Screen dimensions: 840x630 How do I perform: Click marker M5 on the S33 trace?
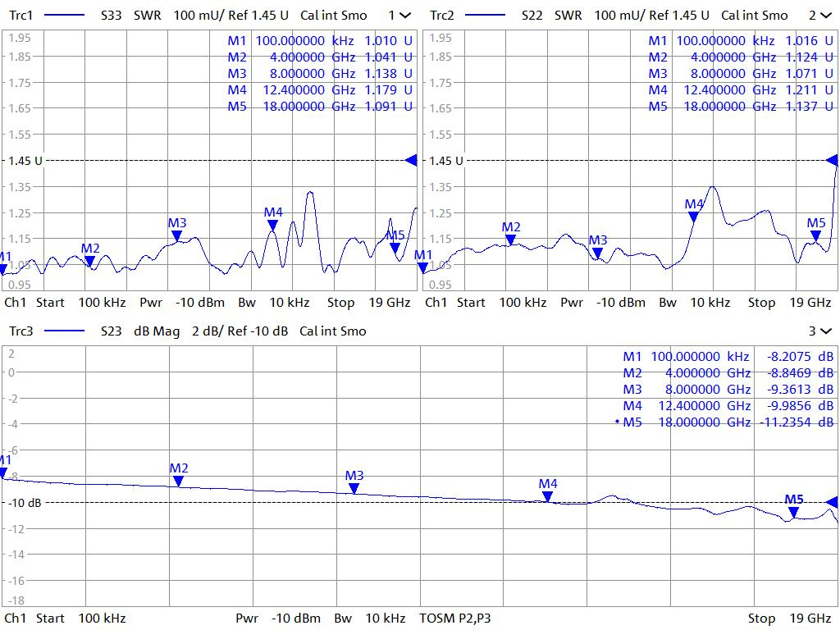point(395,248)
